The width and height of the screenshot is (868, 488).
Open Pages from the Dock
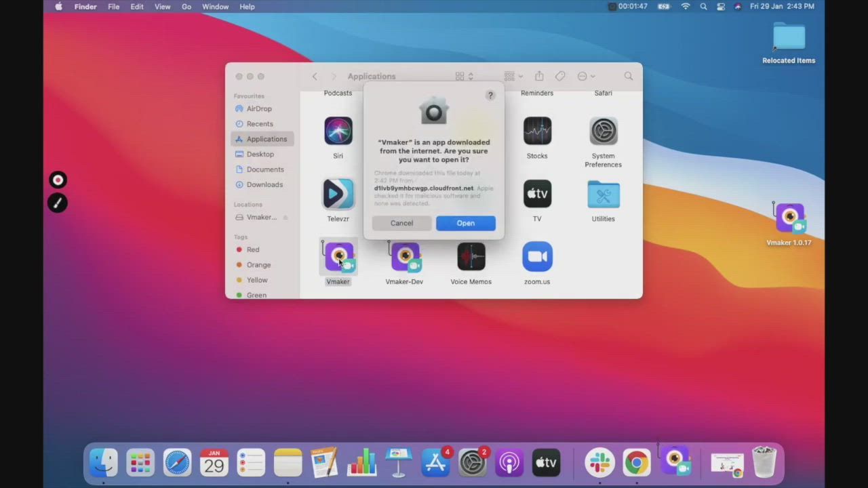[325, 464]
